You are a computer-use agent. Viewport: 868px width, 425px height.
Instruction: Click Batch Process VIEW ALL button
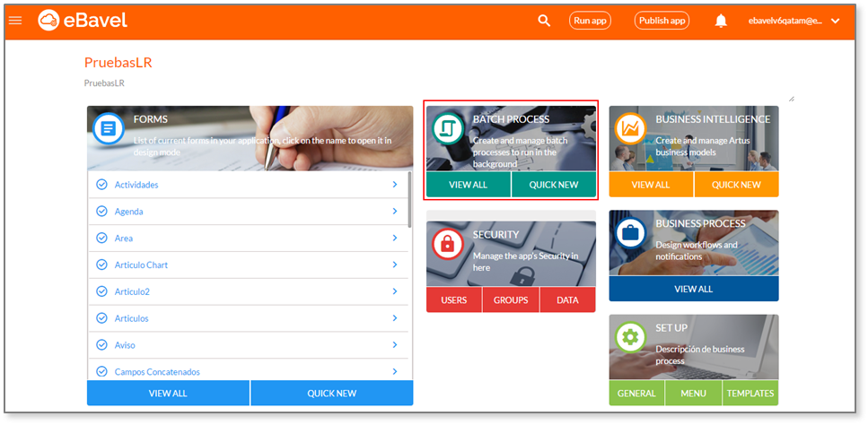[x=469, y=185]
